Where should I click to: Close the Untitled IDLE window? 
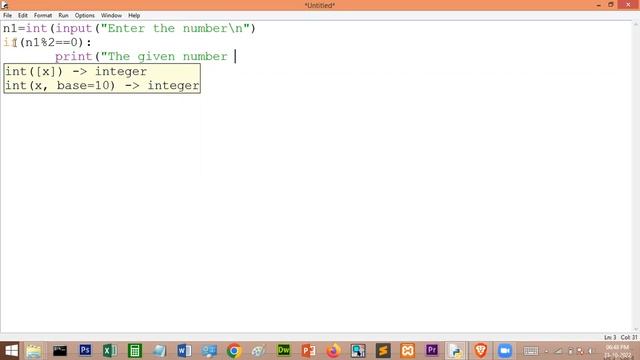point(628,4)
